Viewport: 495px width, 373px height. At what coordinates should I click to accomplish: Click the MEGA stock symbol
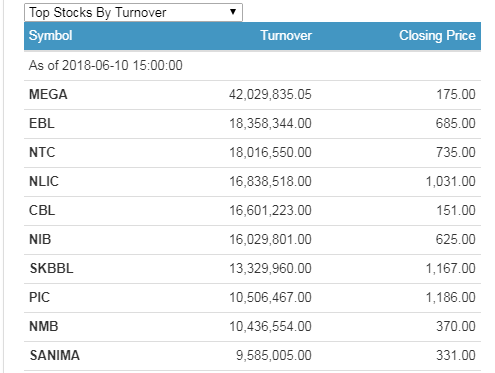point(48,94)
